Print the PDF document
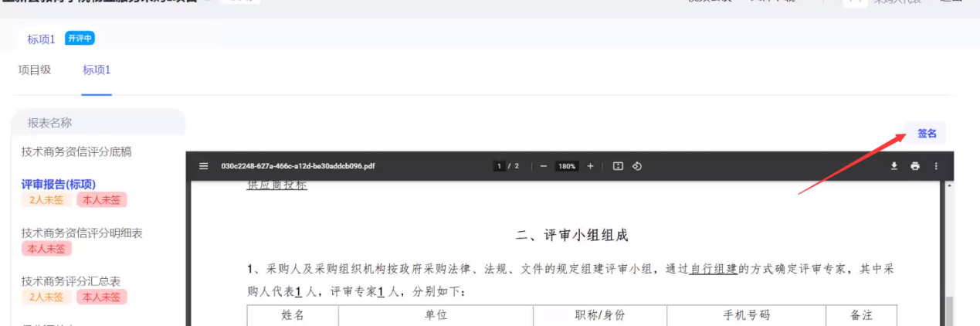 [915, 166]
